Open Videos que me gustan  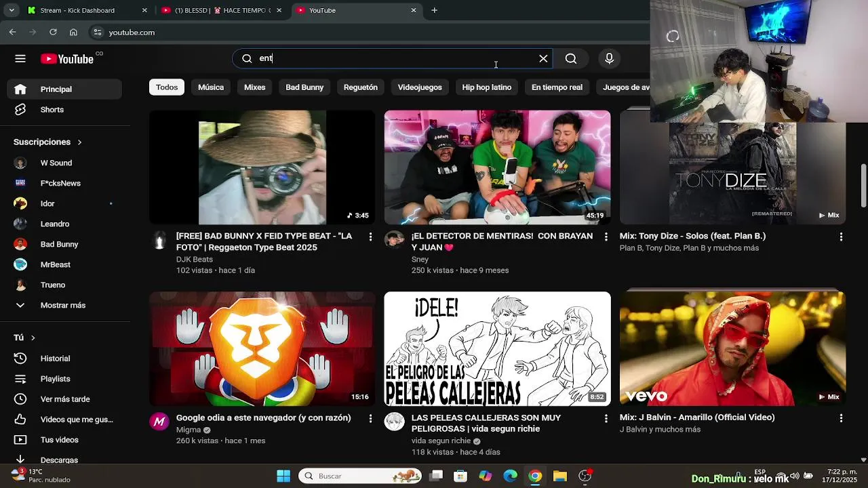64,419
